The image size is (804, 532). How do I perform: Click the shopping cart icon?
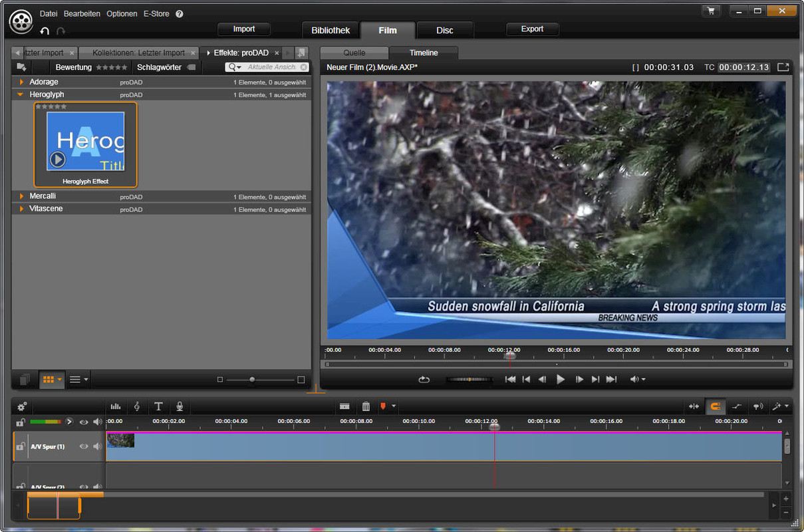[712, 11]
